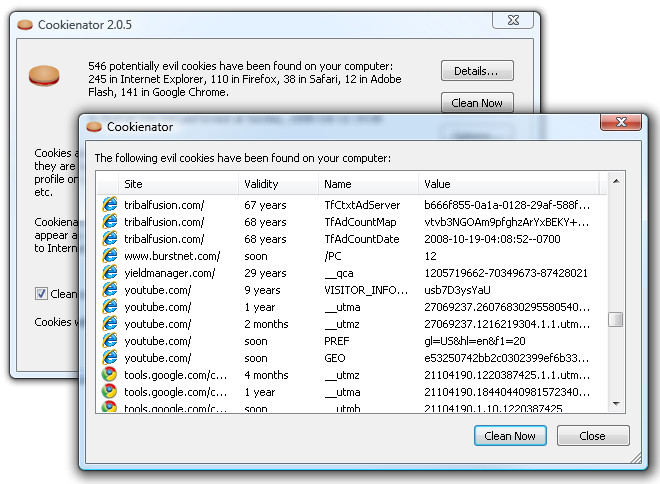Image resolution: width=660 pixels, height=484 pixels.
Task: Click the scrollbar up arrow in cookie list
Action: coord(616,181)
